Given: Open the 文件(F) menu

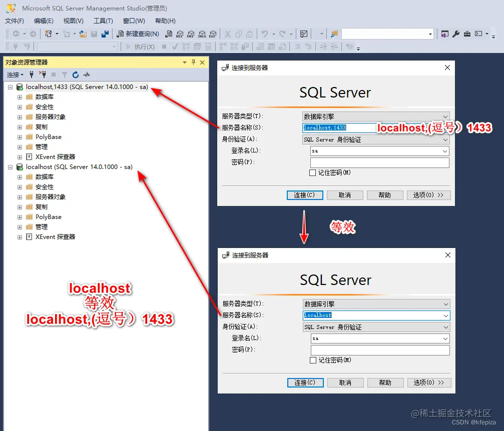Looking at the screenshot, I should tap(15, 21).
